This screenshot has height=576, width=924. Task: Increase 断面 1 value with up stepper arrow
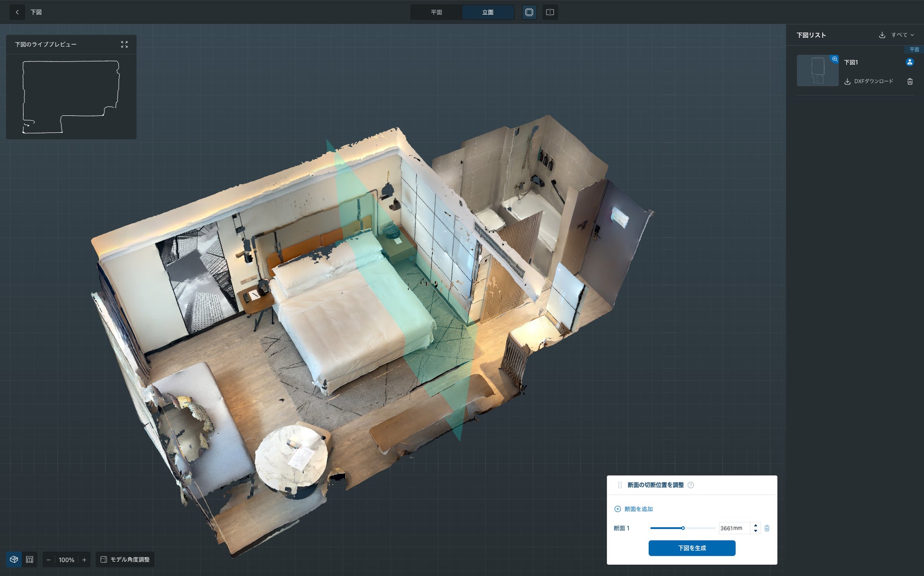[x=755, y=525]
